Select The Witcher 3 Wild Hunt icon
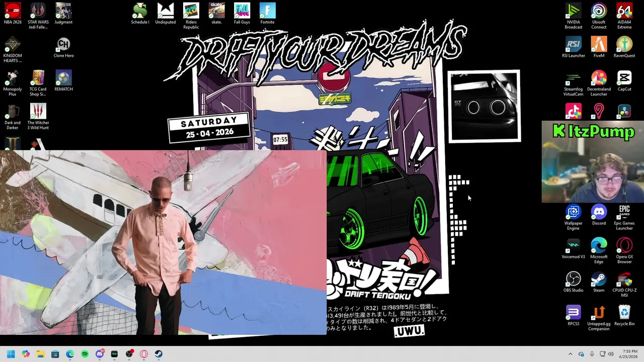This screenshot has height=362, width=644. coord(38,116)
